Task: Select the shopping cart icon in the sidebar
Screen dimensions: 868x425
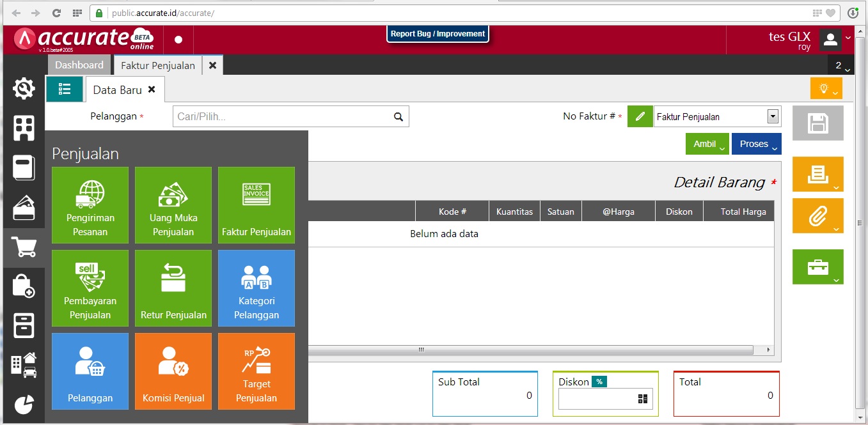Action: click(24, 247)
